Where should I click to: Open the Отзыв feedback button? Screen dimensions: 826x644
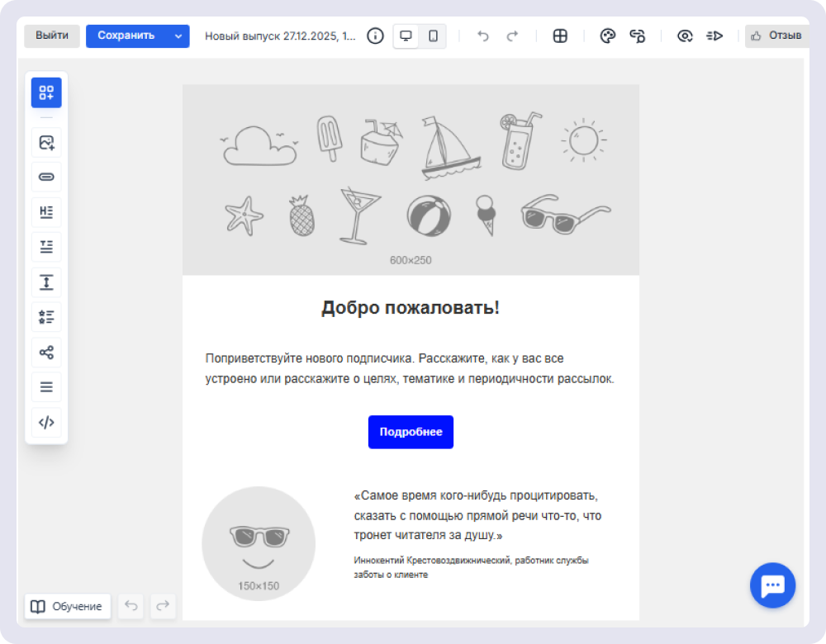pyautogui.click(x=776, y=36)
